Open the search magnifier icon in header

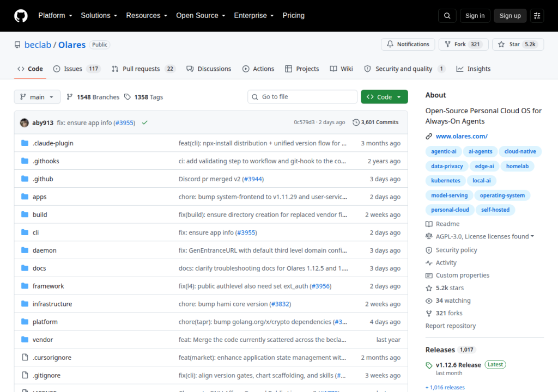click(447, 16)
